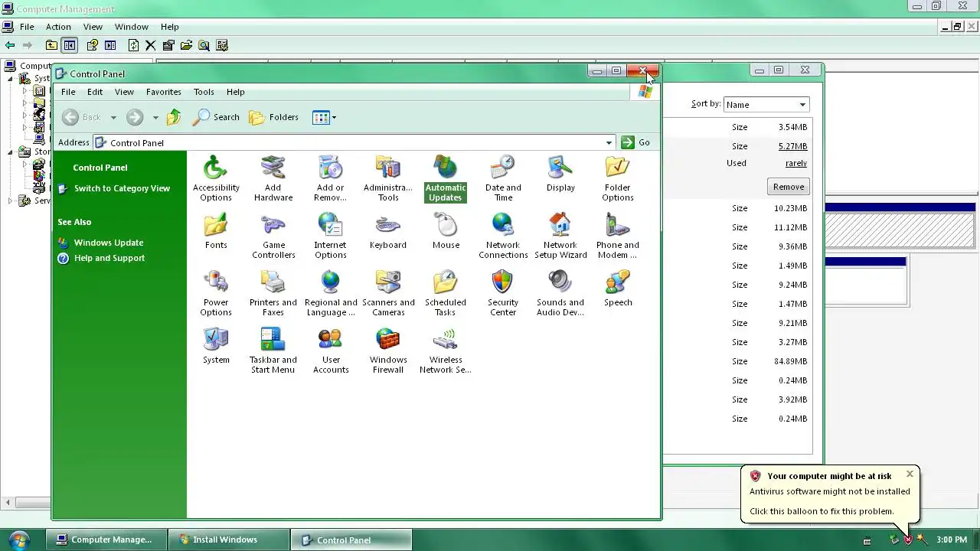Open Favorites menu

[164, 92]
